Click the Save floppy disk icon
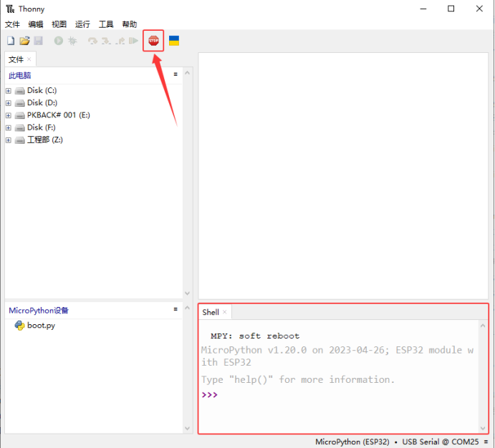The width and height of the screenshot is (495, 448). tap(38, 42)
